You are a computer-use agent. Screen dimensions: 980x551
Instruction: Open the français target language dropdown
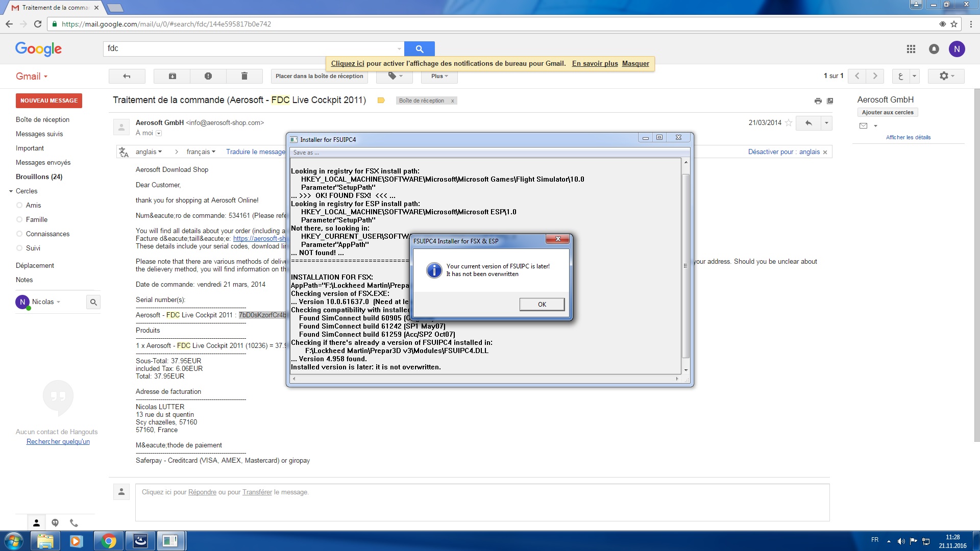click(x=201, y=152)
